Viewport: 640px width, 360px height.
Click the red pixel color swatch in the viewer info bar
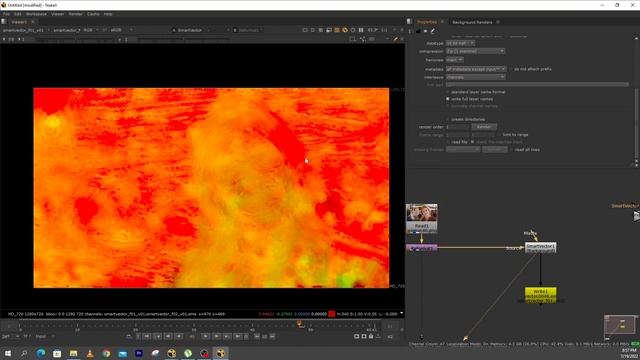tap(332, 314)
